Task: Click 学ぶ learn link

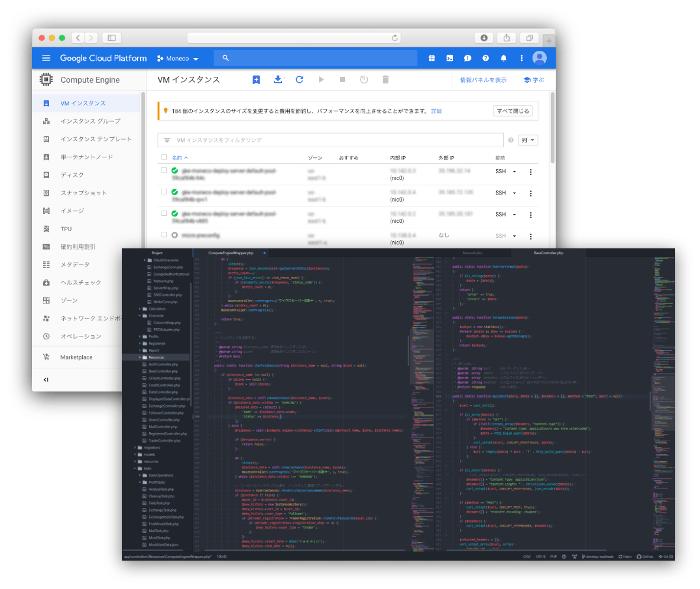Action: 534,80
